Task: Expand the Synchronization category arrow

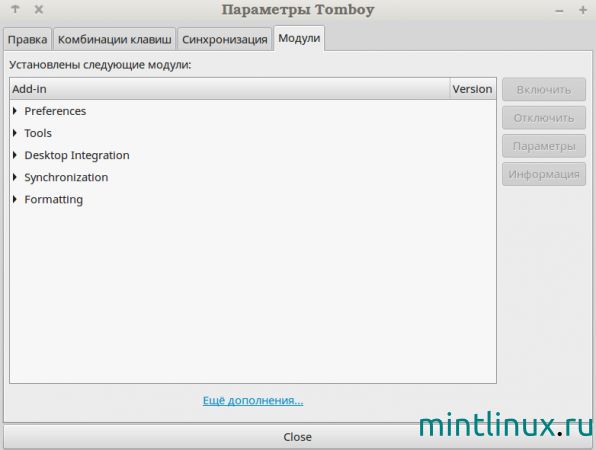Action: 15,177
